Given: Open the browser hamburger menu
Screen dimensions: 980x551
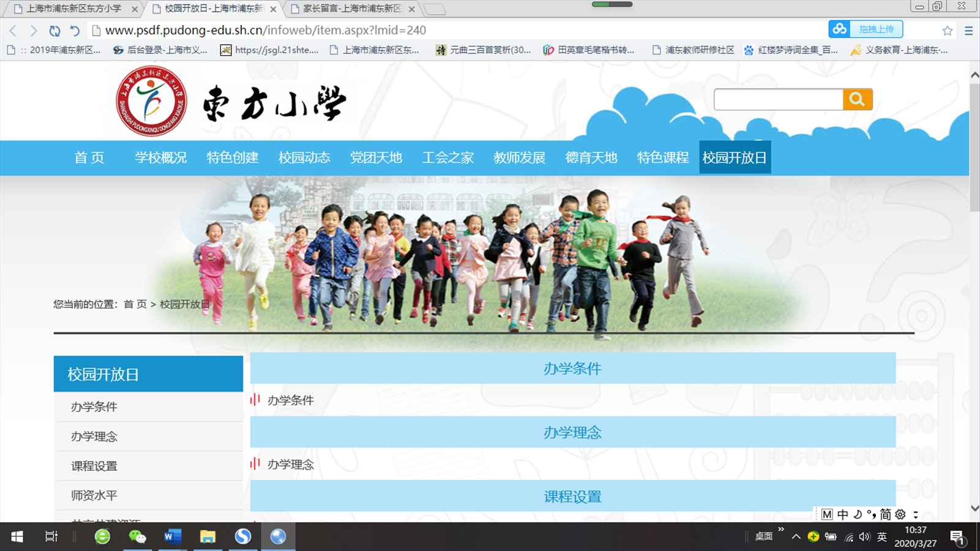Looking at the screenshot, I should [x=968, y=31].
